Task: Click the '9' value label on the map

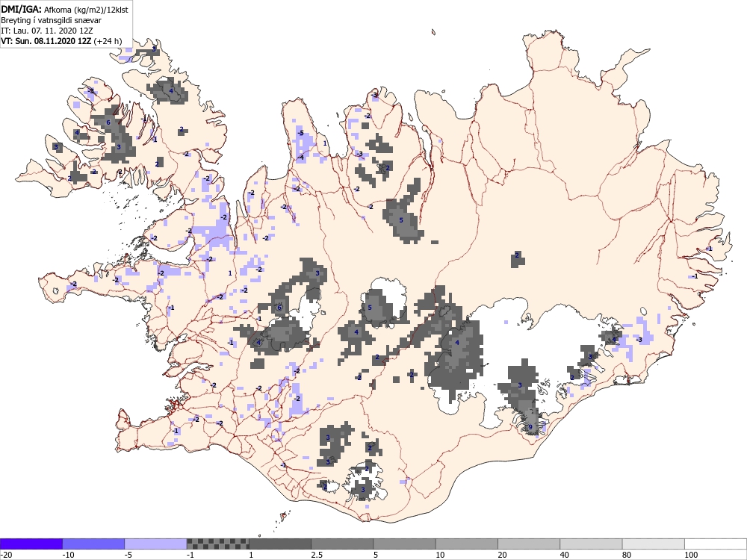Action: [x=530, y=427]
